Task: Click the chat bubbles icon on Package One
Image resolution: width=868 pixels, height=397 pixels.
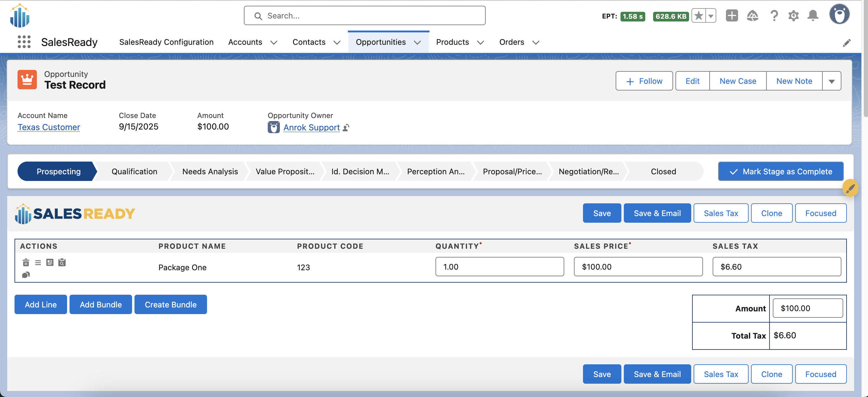Action: pos(26,275)
